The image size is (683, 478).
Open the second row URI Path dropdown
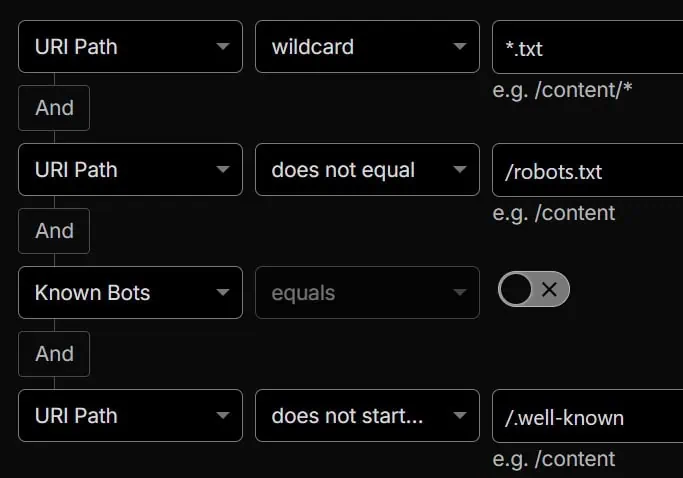click(x=130, y=170)
